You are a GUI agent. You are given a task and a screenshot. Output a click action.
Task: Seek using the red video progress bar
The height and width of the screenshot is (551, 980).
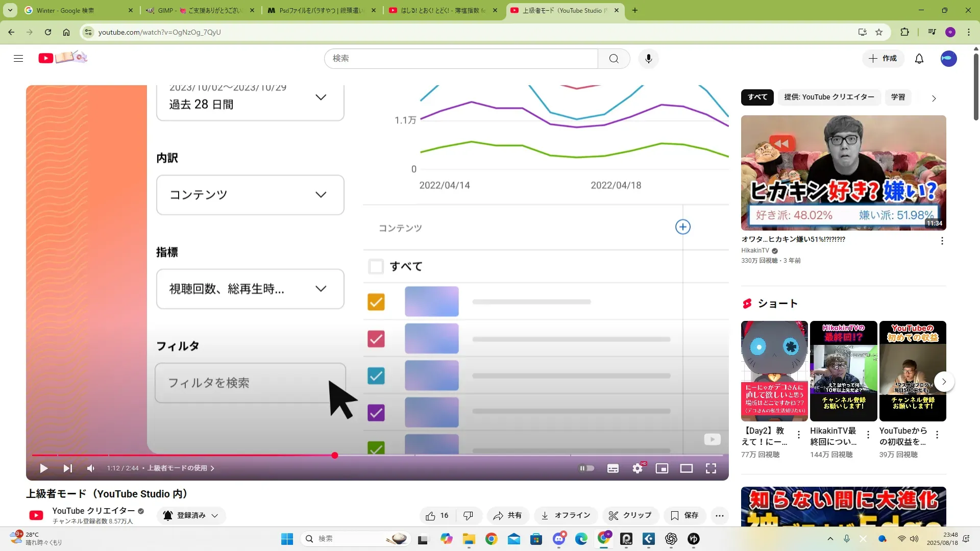coord(204,455)
